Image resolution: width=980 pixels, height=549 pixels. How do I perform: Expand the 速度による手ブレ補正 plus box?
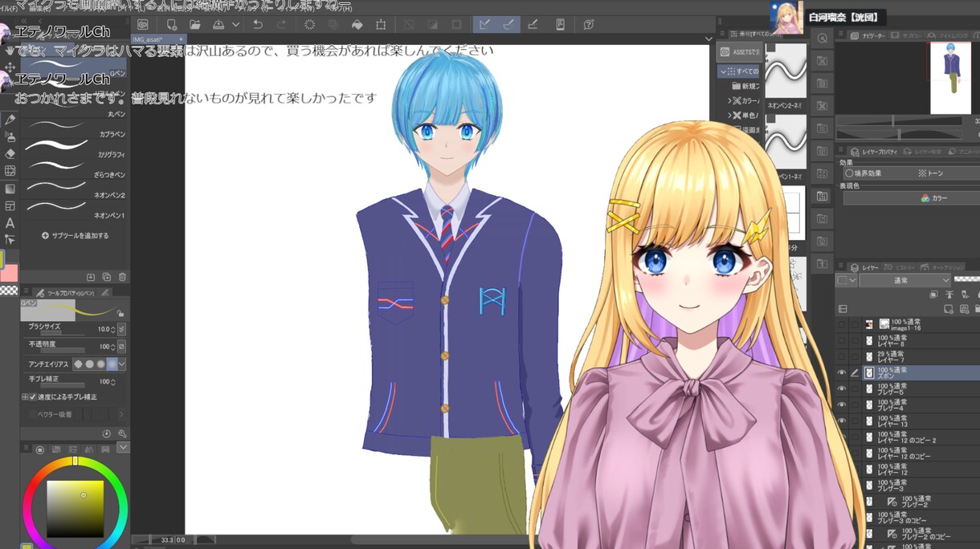click(24, 396)
